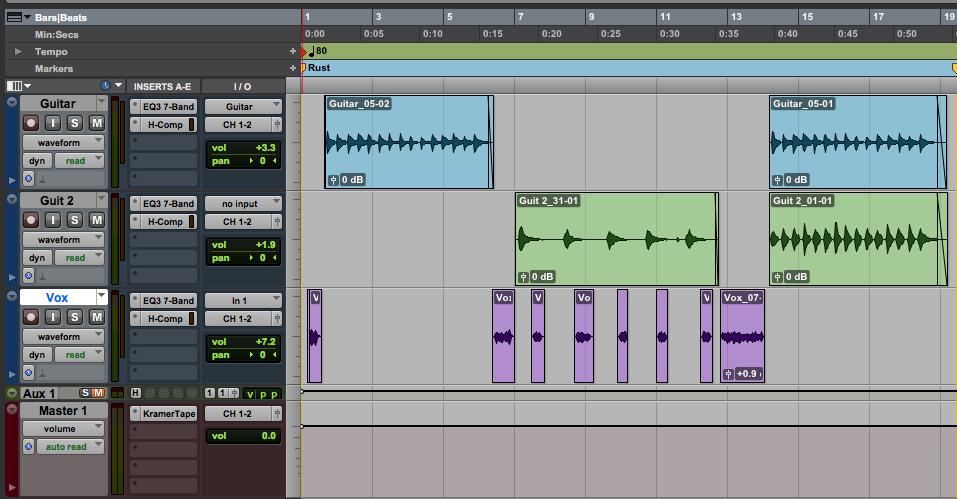Screen dimensions: 957x499
Task: Record-enable the Guitar track
Action: (31, 123)
